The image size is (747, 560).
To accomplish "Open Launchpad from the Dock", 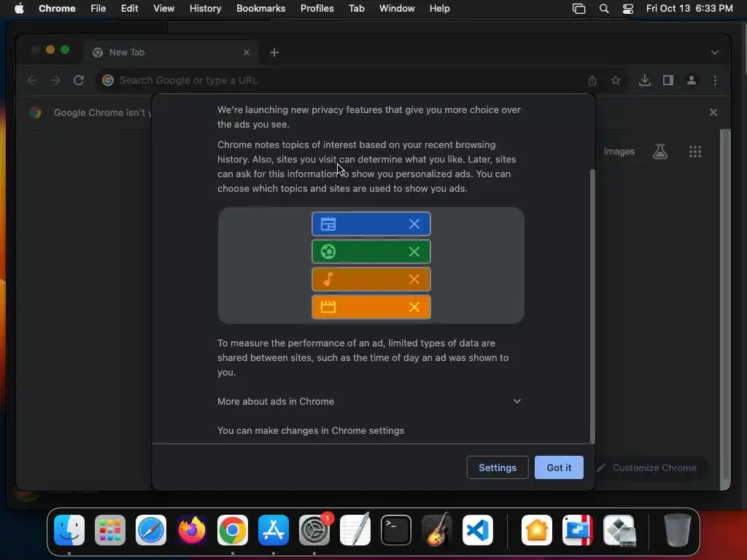I will 110,530.
